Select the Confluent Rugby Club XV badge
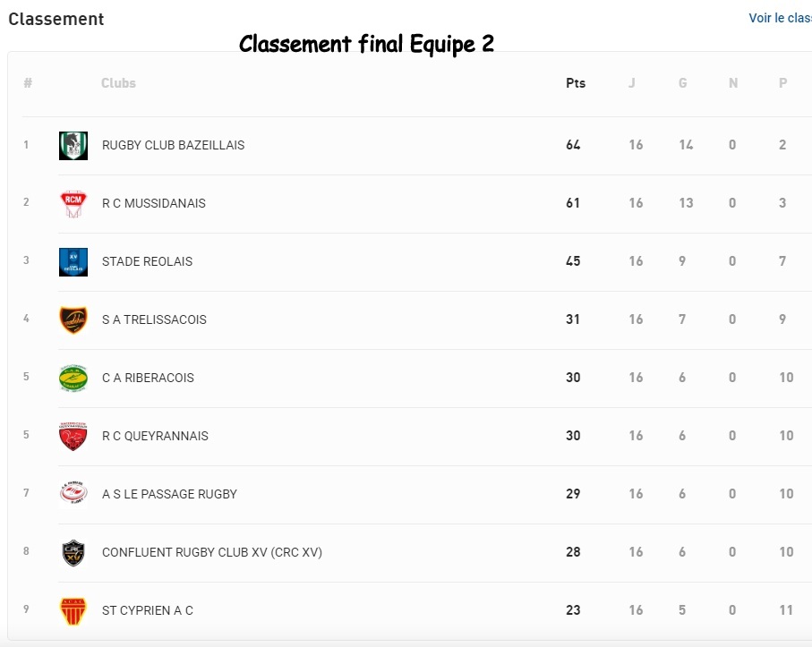 [73, 553]
